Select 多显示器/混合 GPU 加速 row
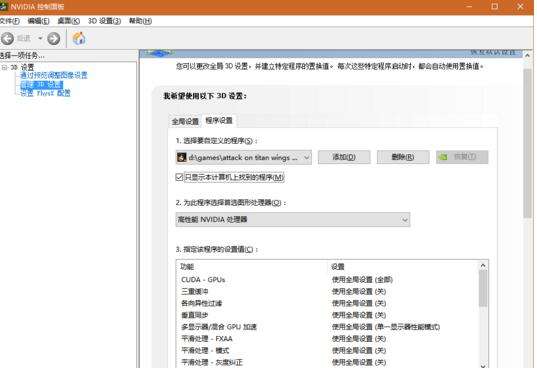 [x=327, y=327]
